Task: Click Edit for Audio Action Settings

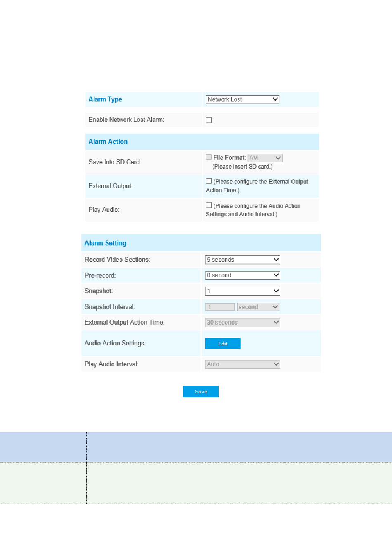Action: click(223, 344)
